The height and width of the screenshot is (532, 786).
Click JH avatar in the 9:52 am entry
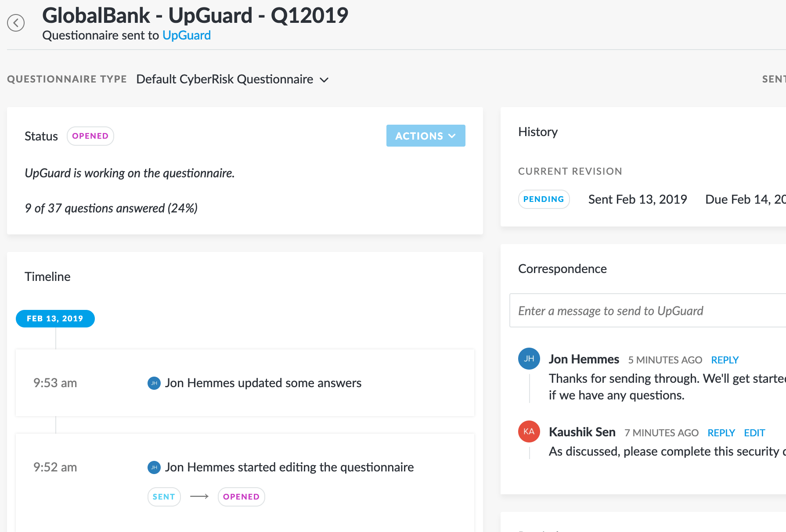pos(154,467)
